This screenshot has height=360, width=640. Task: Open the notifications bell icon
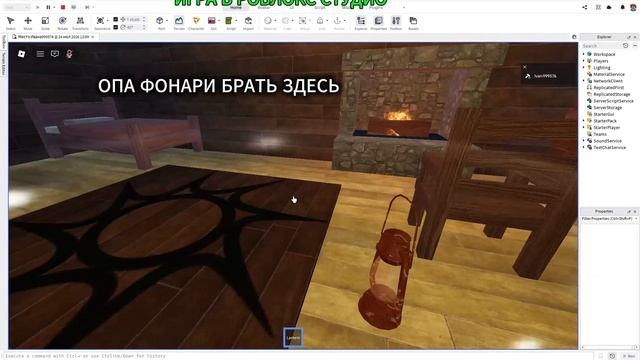tap(622, 7)
